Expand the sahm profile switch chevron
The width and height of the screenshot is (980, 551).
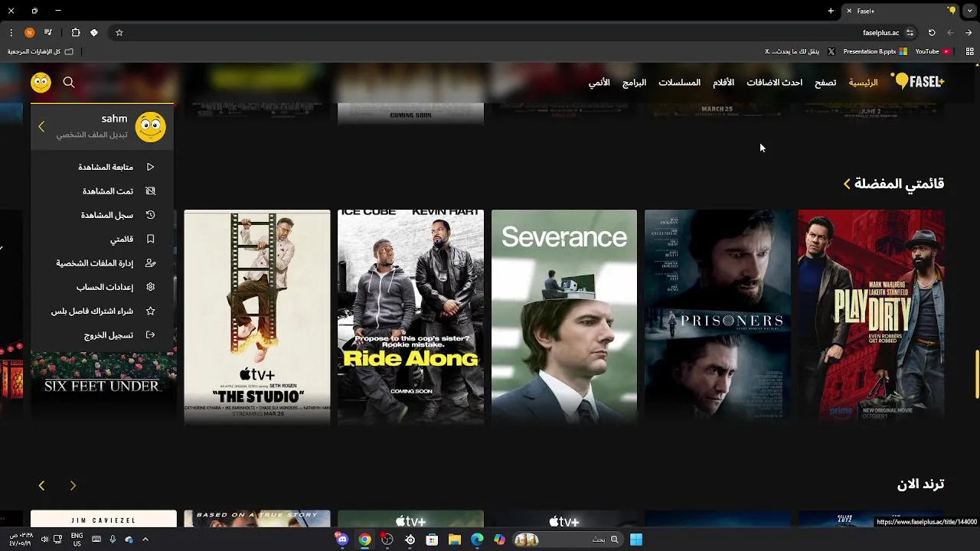(x=41, y=126)
